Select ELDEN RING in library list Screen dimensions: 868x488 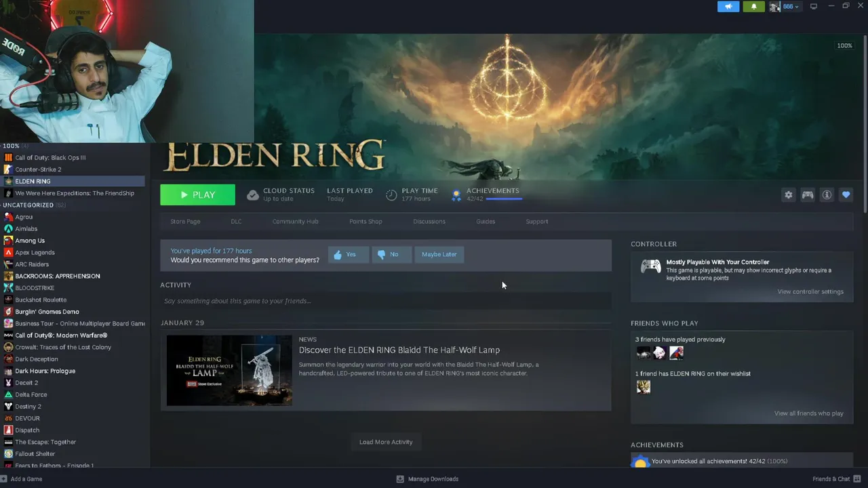tap(73, 181)
